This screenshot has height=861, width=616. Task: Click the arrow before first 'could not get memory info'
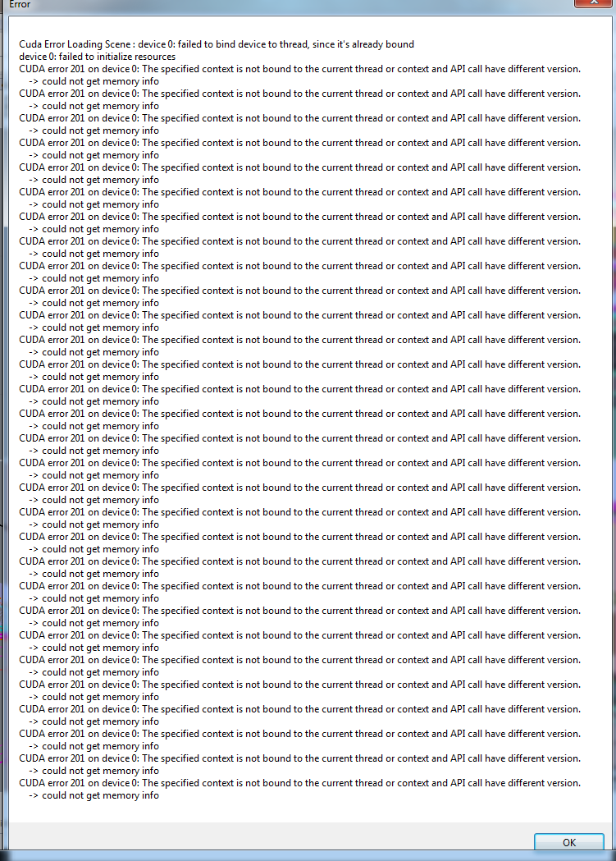34,81
